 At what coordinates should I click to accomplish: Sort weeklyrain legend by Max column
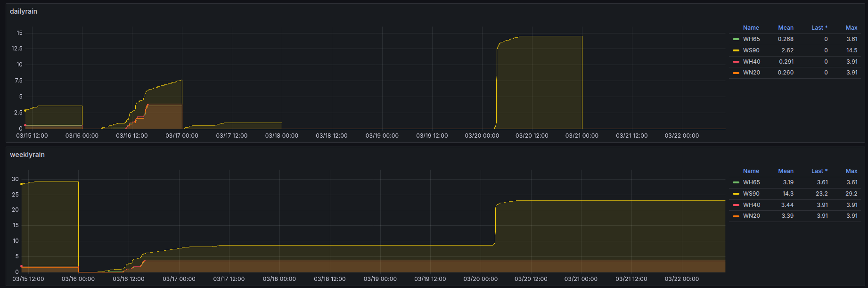(x=851, y=171)
